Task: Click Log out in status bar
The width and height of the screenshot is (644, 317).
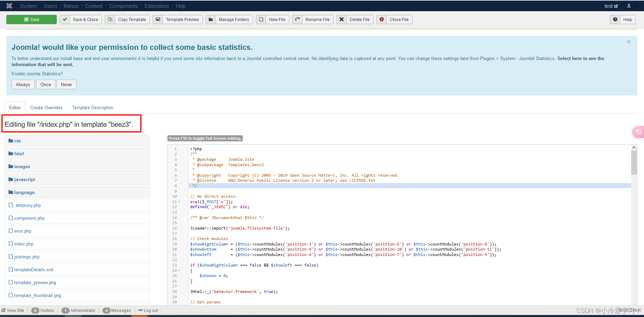Action: (148, 310)
